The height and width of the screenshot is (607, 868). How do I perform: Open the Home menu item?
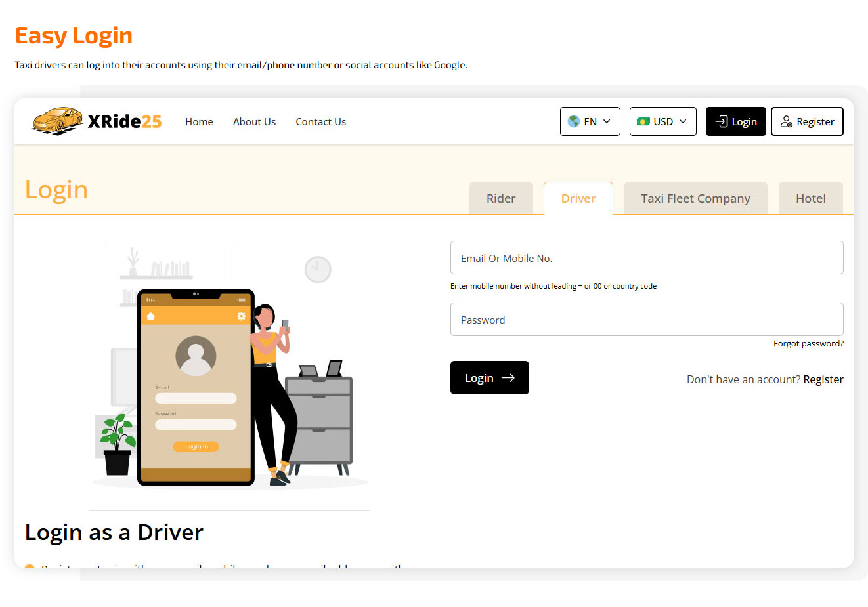(x=199, y=121)
